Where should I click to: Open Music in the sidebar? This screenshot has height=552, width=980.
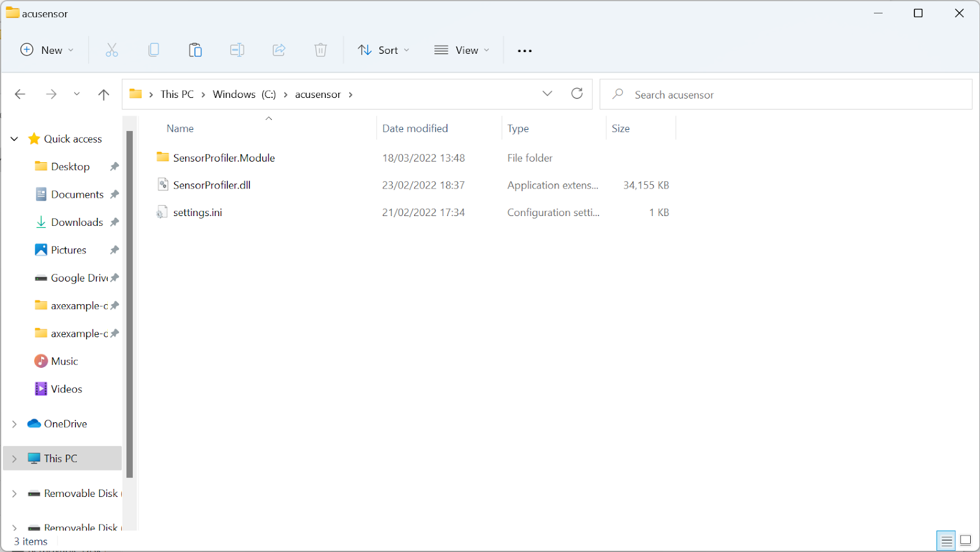click(x=64, y=361)
